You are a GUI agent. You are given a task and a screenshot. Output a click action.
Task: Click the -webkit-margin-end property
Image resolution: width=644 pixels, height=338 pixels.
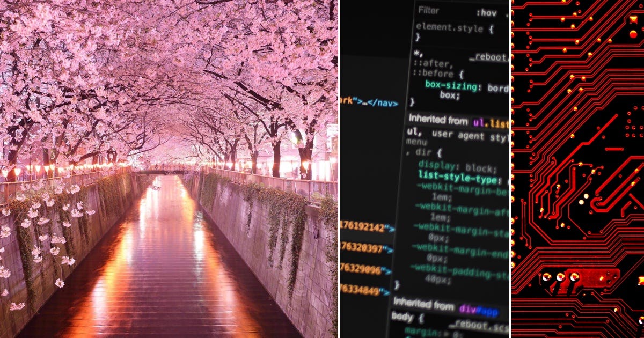click(x=460, y=251)
